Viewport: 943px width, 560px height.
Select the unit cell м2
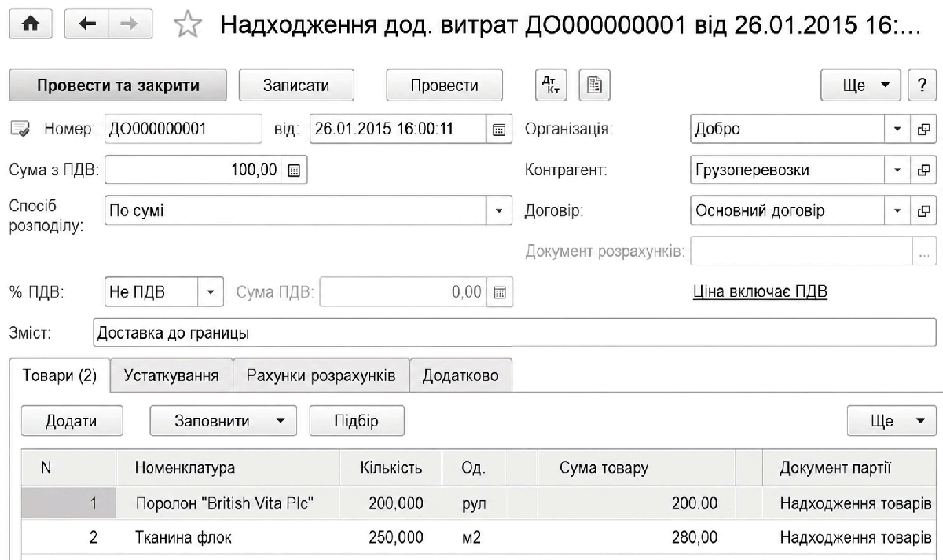(475, 538)
